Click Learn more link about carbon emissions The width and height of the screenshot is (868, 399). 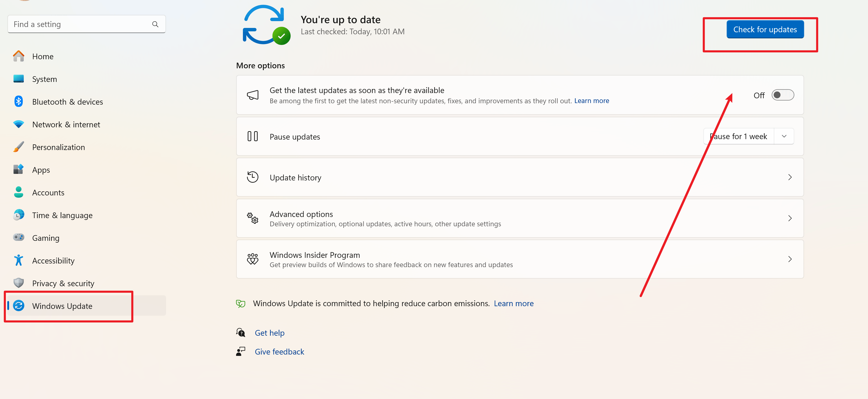point(514,303)
